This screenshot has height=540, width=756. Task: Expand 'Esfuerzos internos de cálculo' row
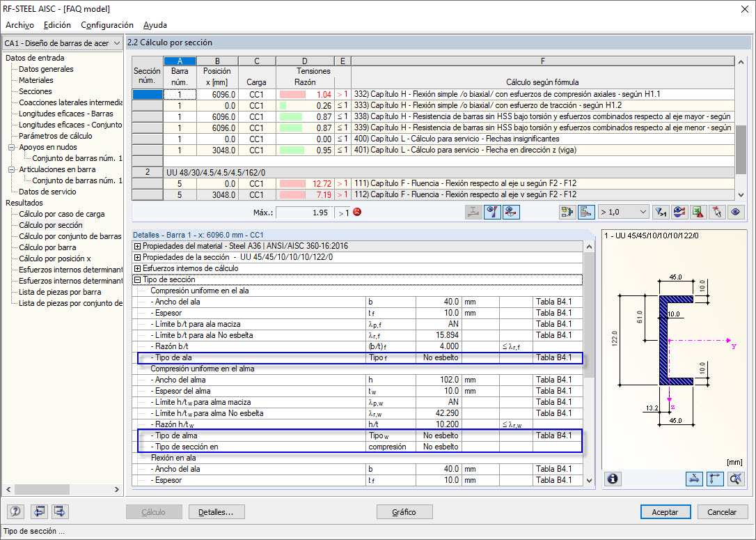[137, 268]
